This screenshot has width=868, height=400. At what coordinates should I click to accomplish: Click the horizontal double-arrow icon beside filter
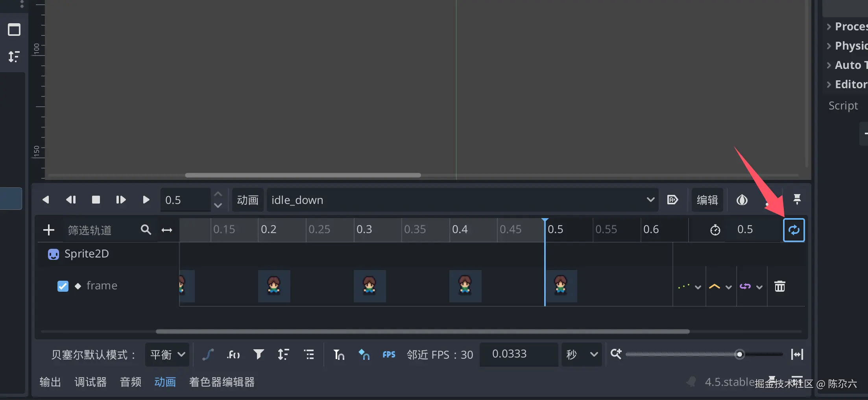[167, 230]
